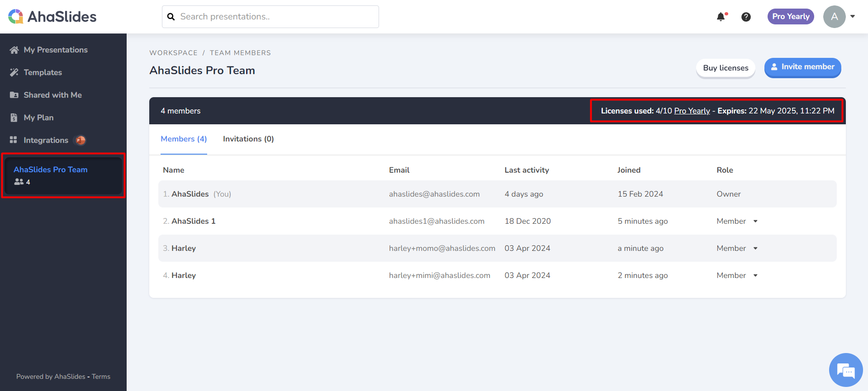868x391 pixels.
Task: Switch to the Invitations (0) tab
Action: click(248, 139)
